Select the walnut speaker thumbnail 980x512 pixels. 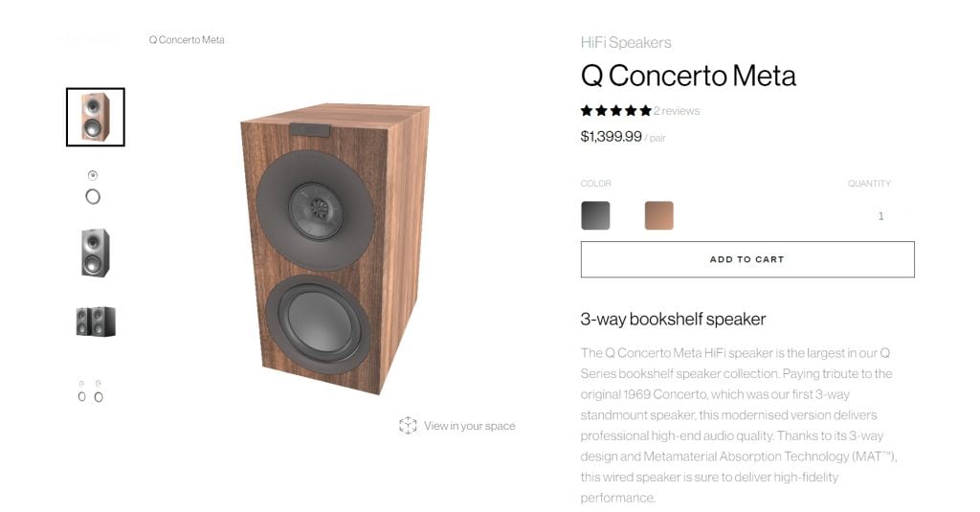96,117
